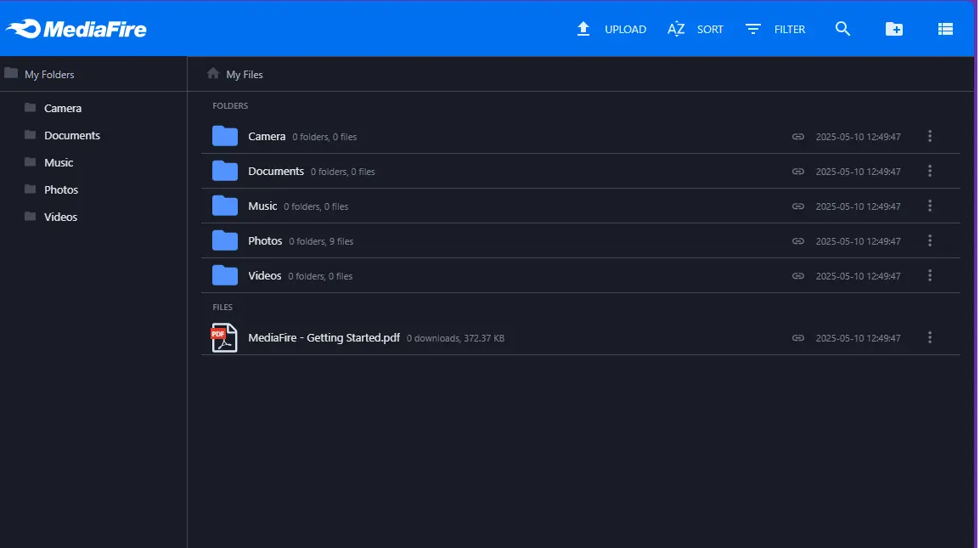The image size is (980, 548).
Task: Open the three-dot menu for Music
Action: [x=930, y=206]
